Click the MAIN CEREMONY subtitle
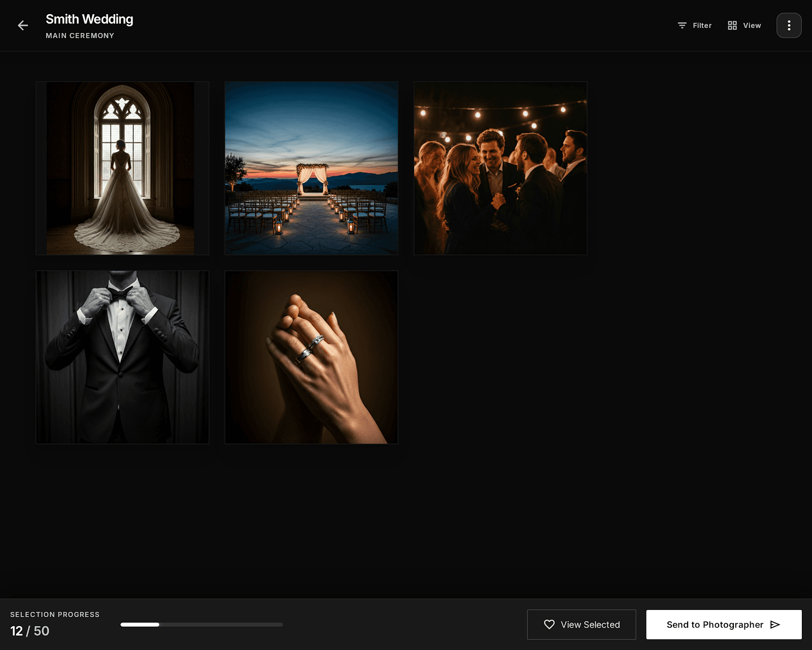812x650 pixels. [80, 36]
